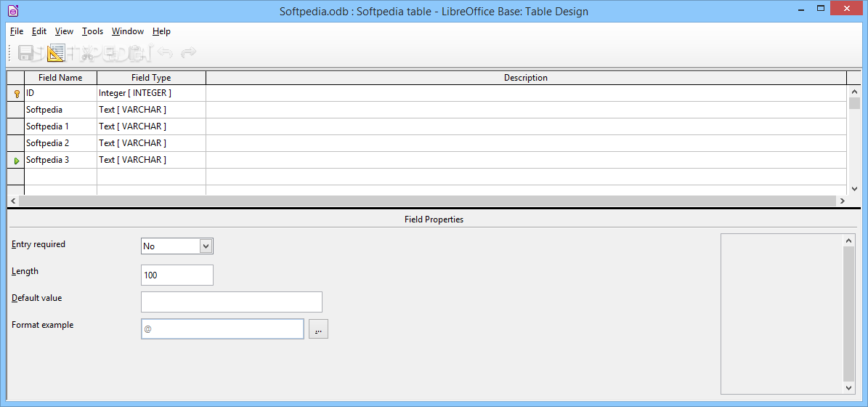This screenshot has height=407, width=868.
Task: Click the Cut scissors icon
Action: coord(86,52)
